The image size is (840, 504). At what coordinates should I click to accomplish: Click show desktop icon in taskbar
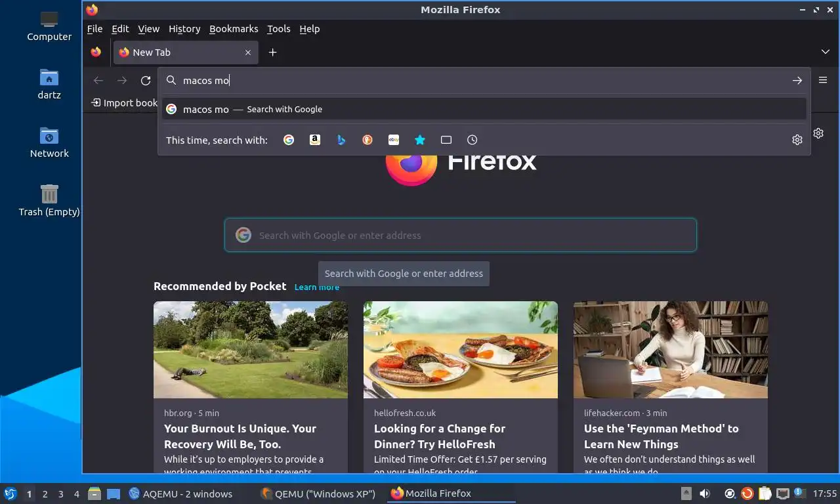(x=114, y=493)
